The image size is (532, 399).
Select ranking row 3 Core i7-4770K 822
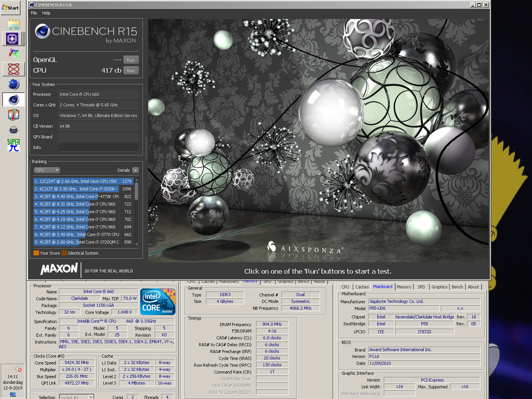click(83, 196)
